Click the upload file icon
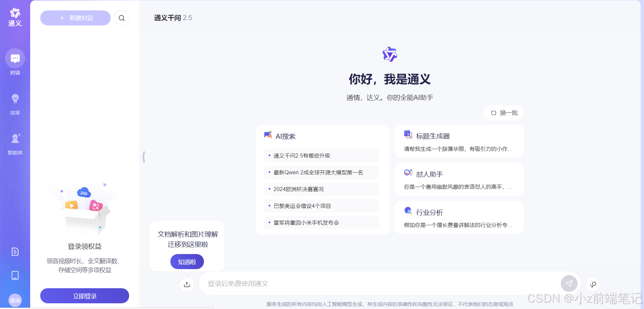 click(187, 285)
